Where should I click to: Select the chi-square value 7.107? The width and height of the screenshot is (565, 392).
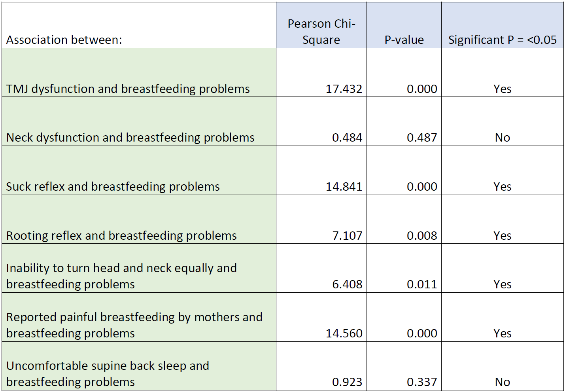point(347,236)
